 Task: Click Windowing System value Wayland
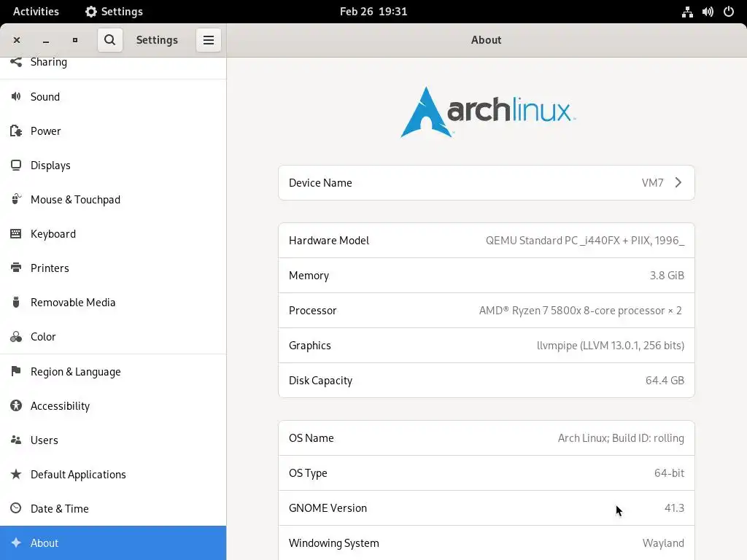click(663, 542)
